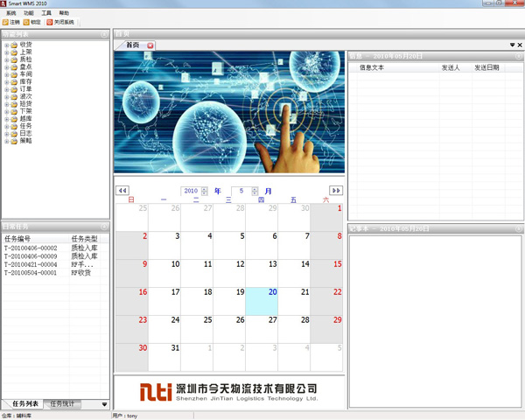The height and width of the screenshot is (420, 525).
Task: Open the 系统 menu
Action: pos(10,13)
